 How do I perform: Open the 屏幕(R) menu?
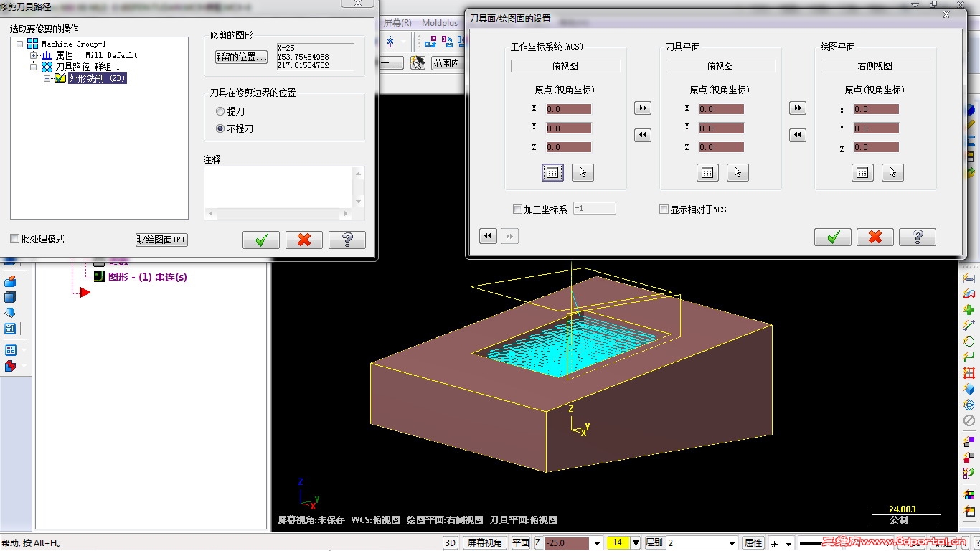tap(397, 23)
